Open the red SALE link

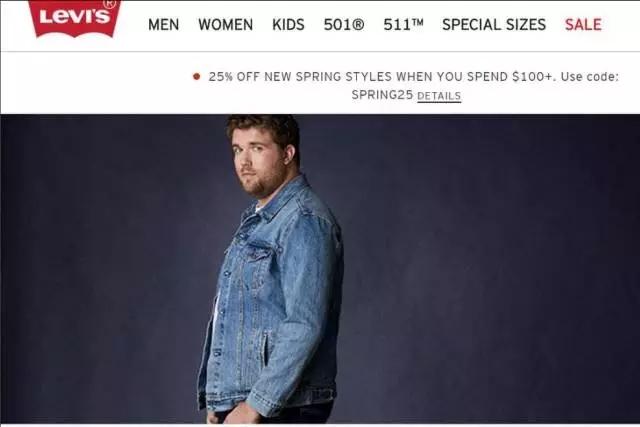click(583, 24)
